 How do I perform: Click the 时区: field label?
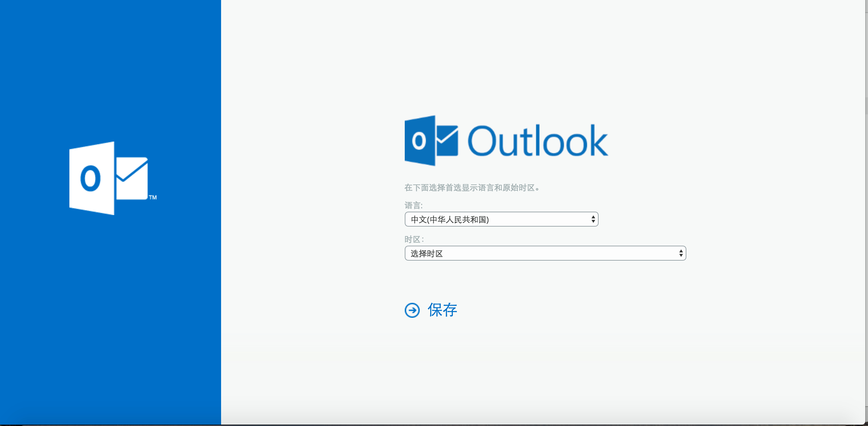414,240
